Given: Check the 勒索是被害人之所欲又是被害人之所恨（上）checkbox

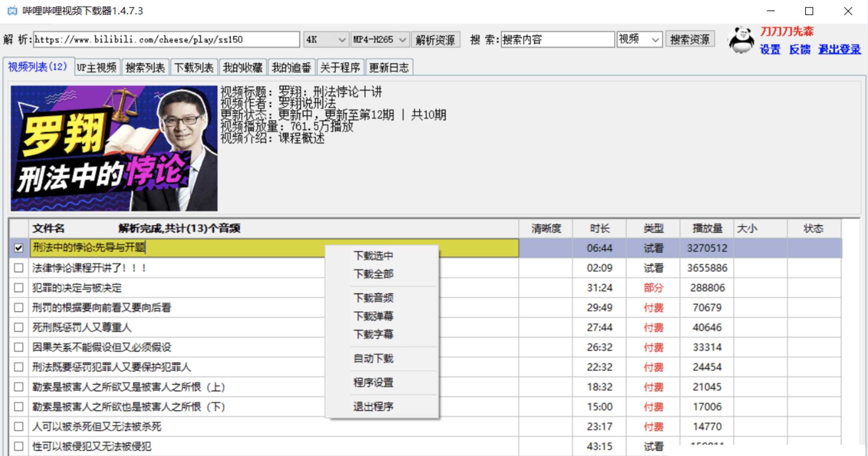Looking at the screenshot, I should pos(19,387).
